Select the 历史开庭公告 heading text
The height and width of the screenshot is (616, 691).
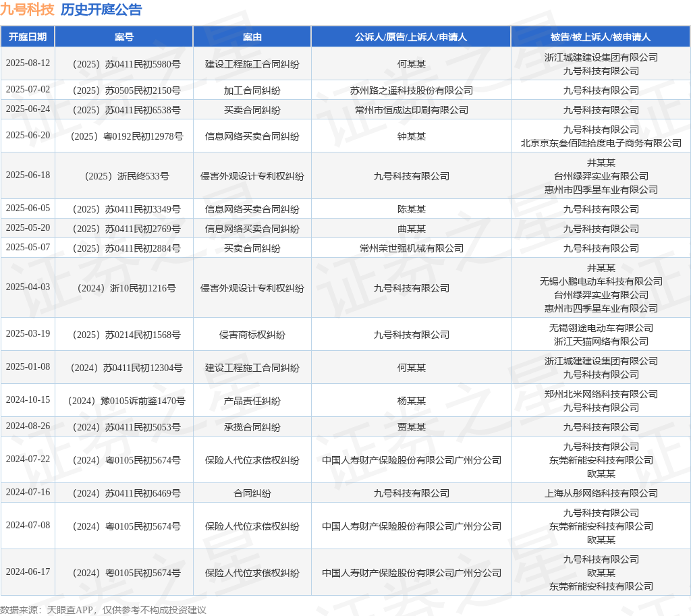coord(101,9)
